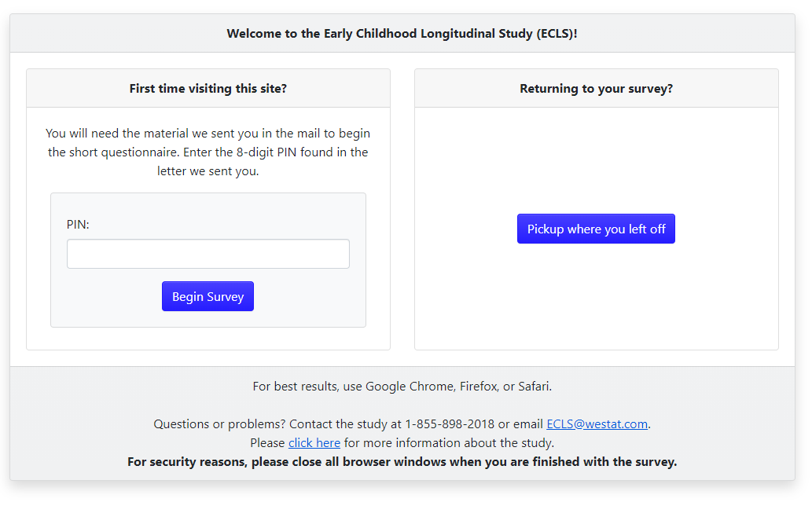Screen dimensions: 812x506
Task: Open the ECLS@westat.com email link
Action: point(597,424)
